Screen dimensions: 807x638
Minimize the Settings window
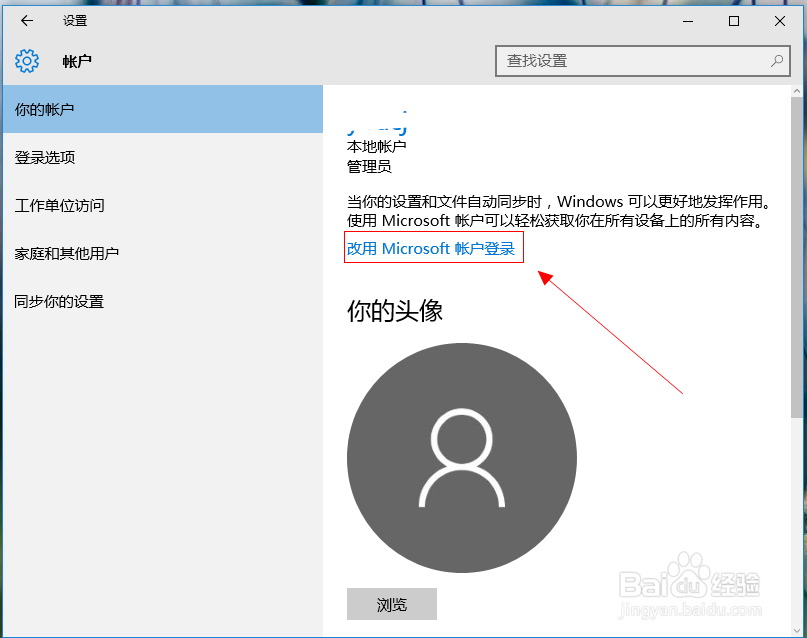[x=688, y=21]
